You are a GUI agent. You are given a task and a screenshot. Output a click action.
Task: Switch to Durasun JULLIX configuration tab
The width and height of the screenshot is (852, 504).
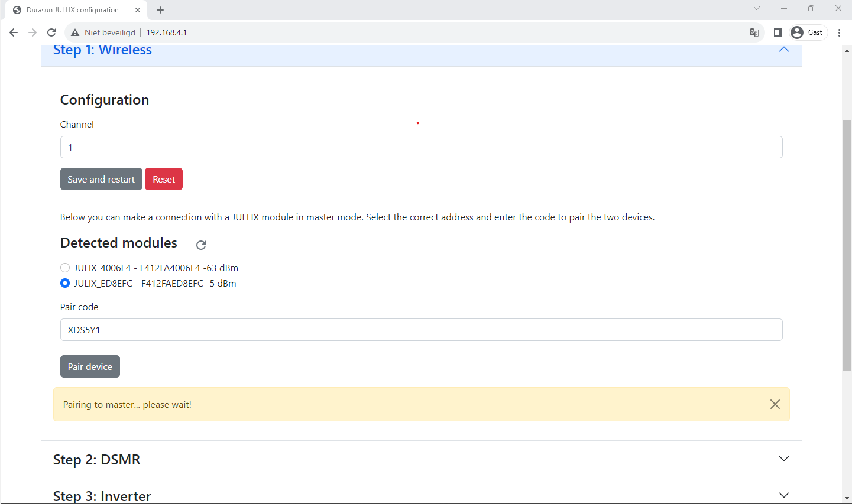[73, 10]
